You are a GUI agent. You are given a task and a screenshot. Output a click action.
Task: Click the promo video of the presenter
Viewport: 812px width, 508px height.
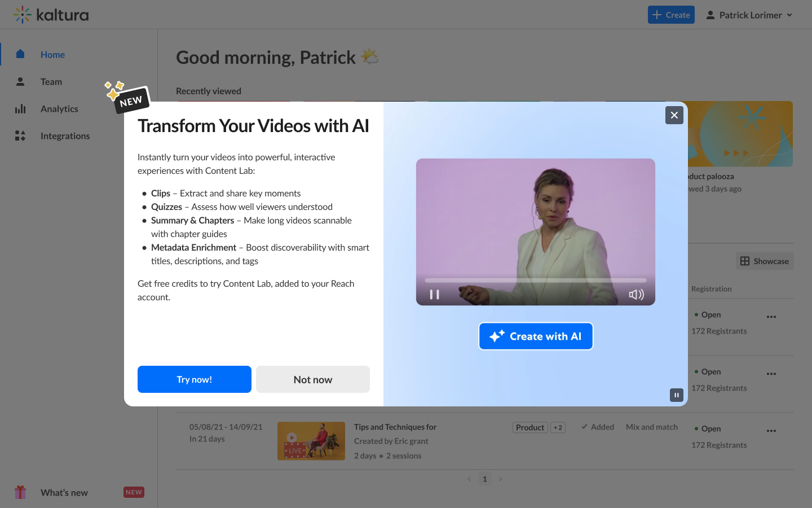tap(536, 232)
